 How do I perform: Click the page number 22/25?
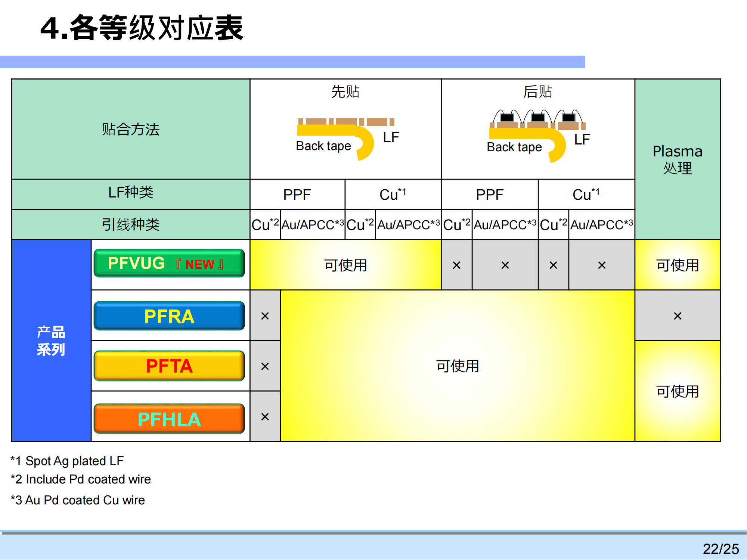click(x=721, y=549)
